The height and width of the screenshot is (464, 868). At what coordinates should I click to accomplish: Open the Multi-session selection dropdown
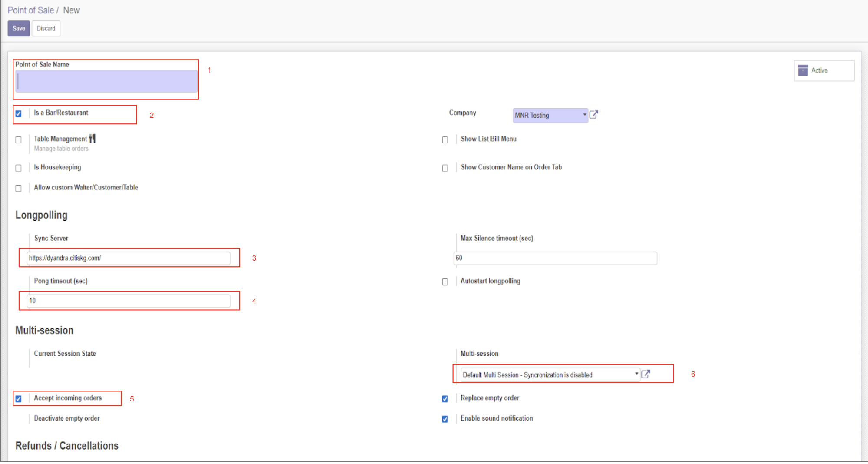(x=636, y=374)
